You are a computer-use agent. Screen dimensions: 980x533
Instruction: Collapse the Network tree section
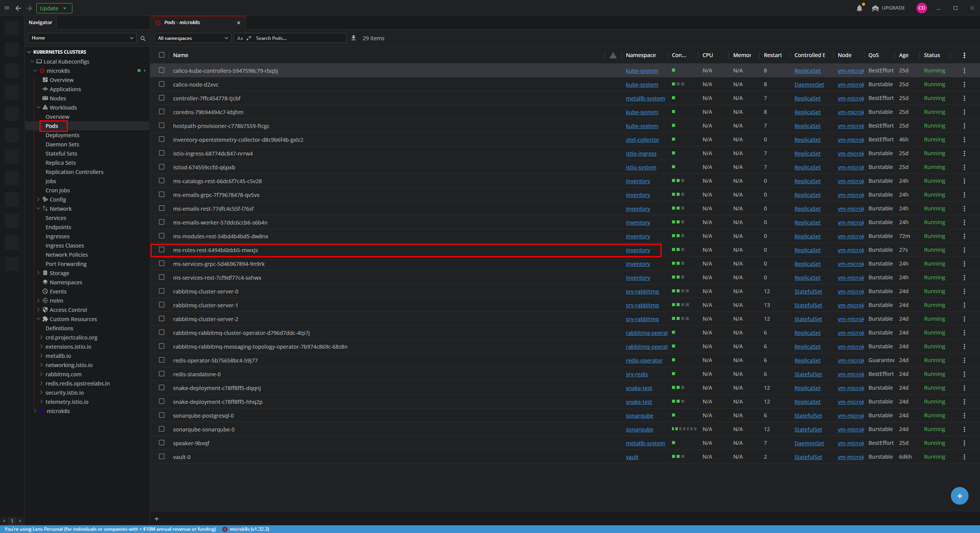38,209
